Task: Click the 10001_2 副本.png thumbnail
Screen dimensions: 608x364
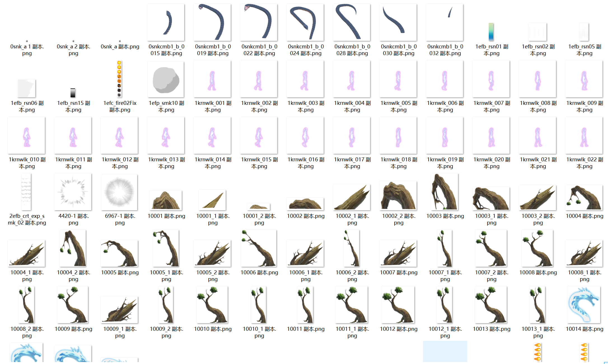Action: [x=259, y=207]
